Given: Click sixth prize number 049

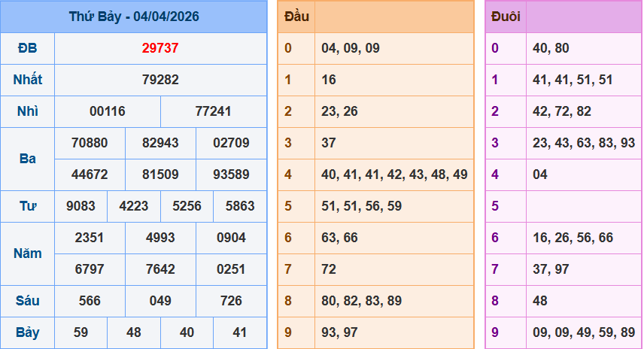Looking at the screenshot, I should [x=160, y=301].
